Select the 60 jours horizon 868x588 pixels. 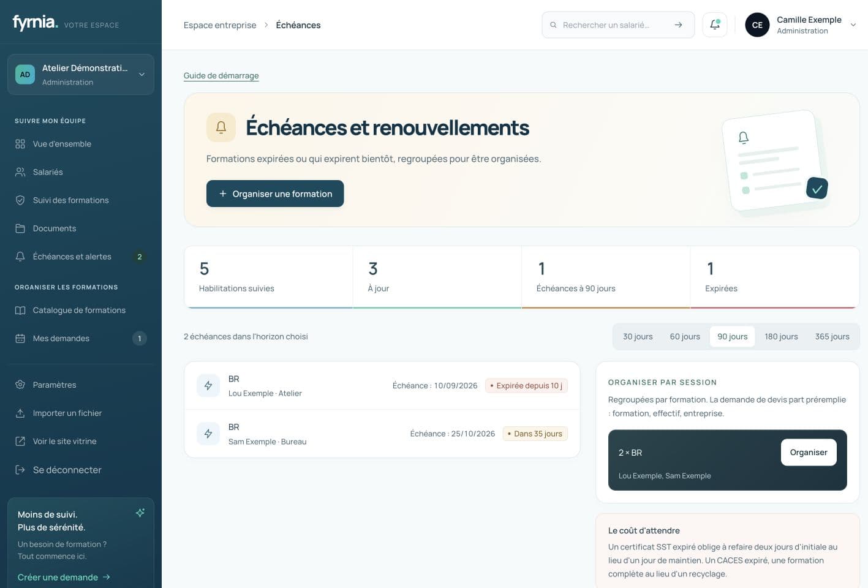pyautogui.click(x=685, y=337)
